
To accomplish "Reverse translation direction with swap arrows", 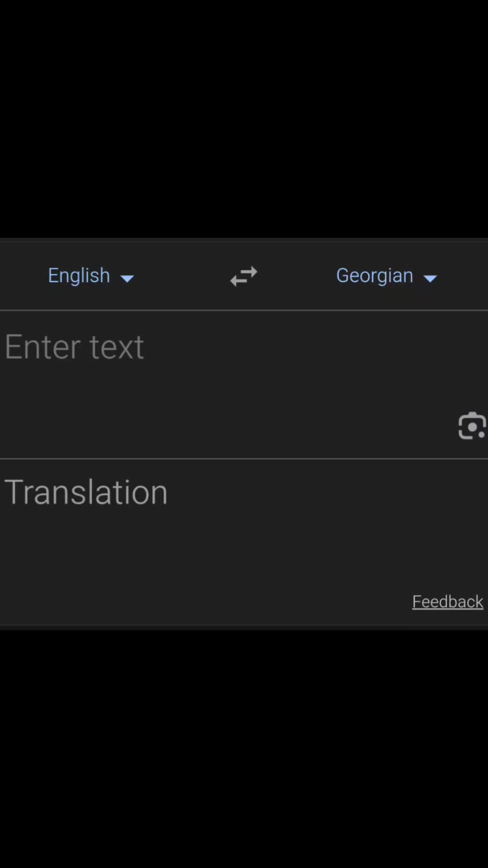I will coord(244,276).
